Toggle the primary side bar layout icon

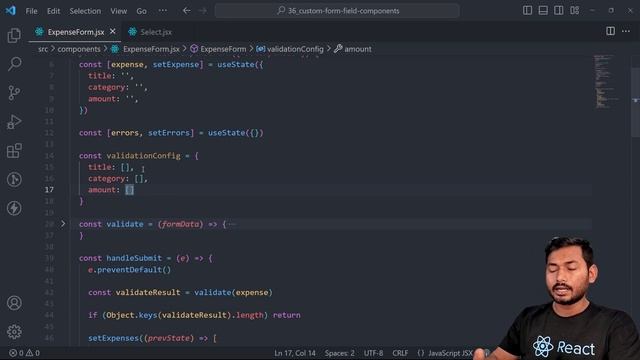527,11
